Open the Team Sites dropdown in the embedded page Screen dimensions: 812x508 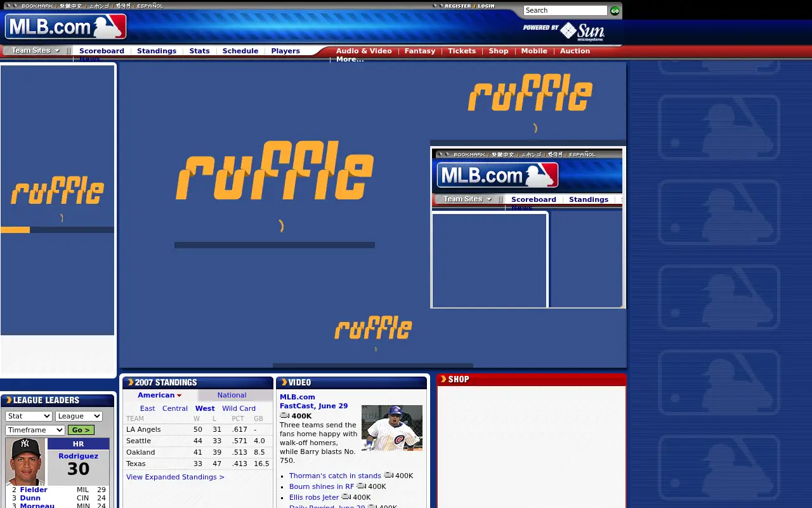[x=468, y=199]
